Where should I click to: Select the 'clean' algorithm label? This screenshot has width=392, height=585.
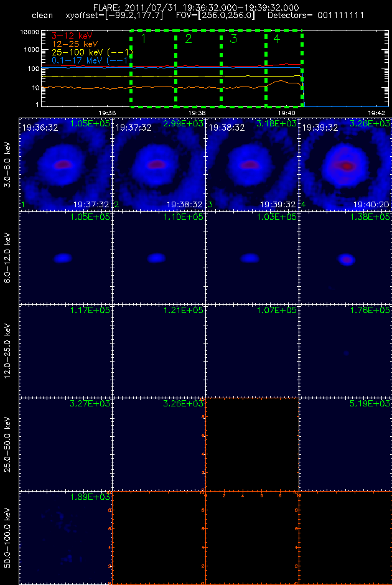coord(43,16)
